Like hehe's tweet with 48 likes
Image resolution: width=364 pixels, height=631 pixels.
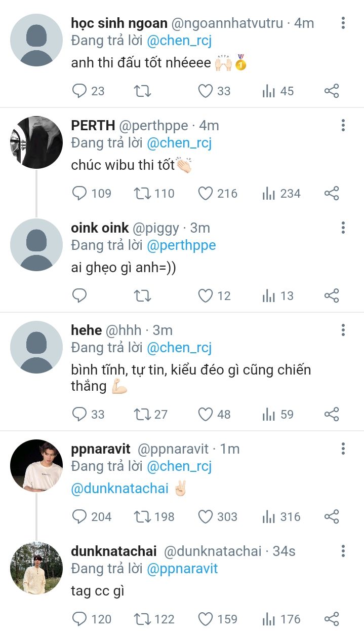click(x=205, y=415)
